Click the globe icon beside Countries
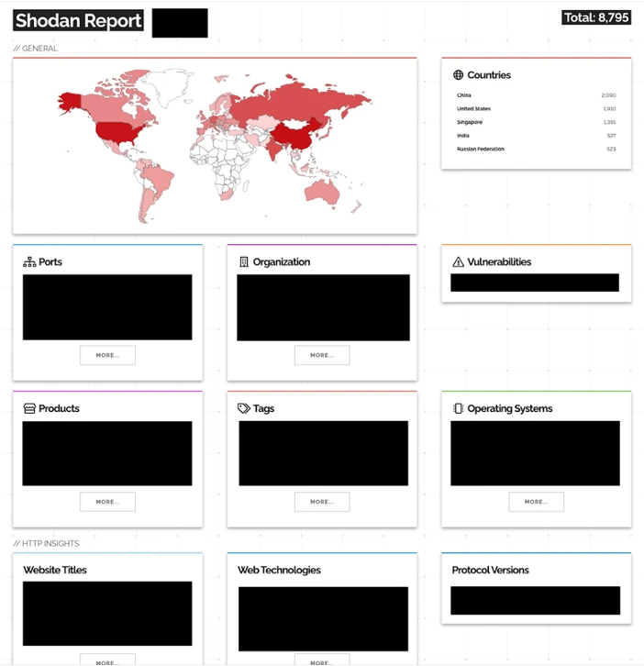Viewport: 644px width, 666px height. (458, 75)
